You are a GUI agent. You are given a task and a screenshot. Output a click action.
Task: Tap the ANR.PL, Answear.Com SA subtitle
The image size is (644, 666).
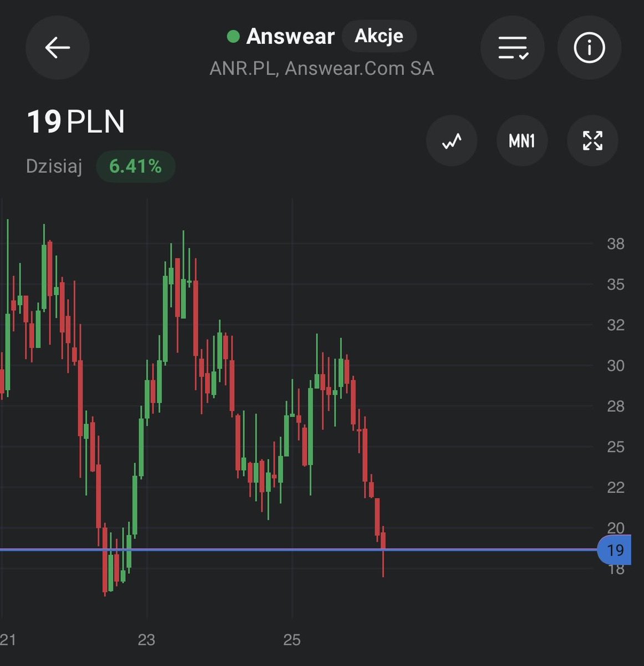[322, 69]
